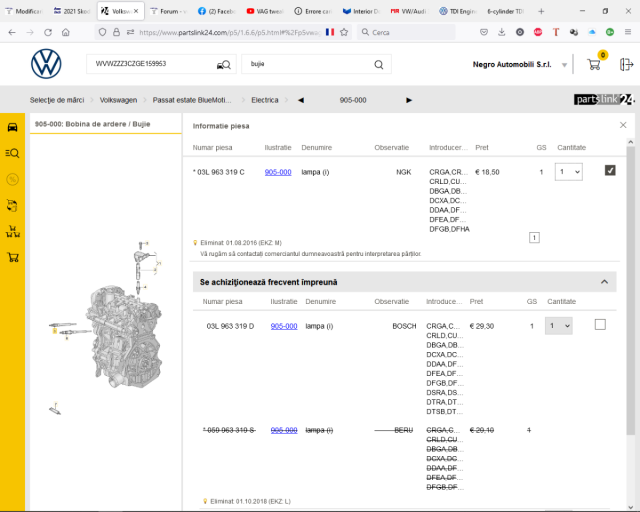Image resolution: width=640 pixels, height=512 pixels.
Task: Click the Passat estate BlueMoti... breadcrumb
Action: (x=192, y=100)
